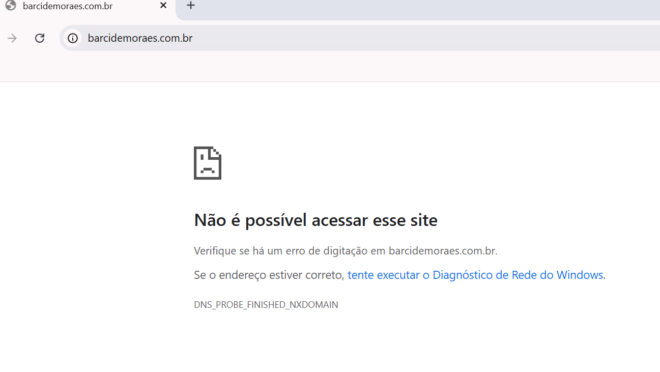This screenshot has height=372, width=660.
Task: Click blank area left of the sad page icon
Action: (x=97, y=163)
